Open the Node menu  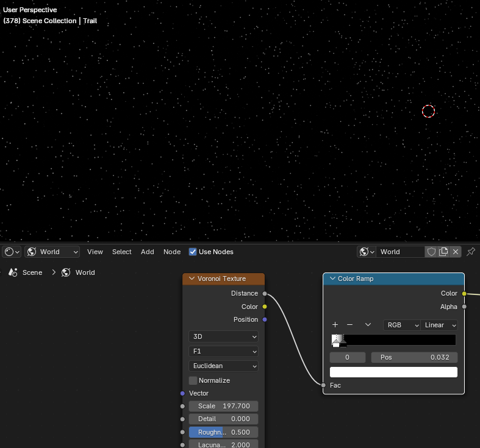click(x=172, y=252)
